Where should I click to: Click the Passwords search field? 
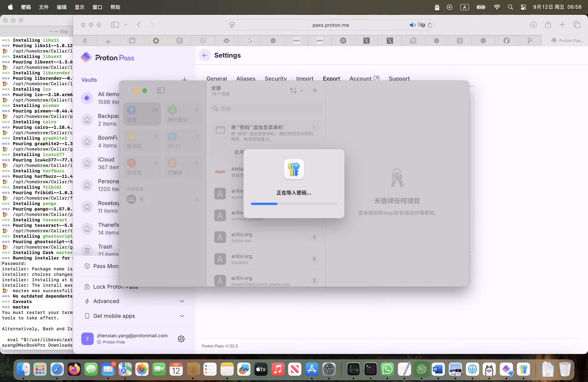(x=266, y=109)
